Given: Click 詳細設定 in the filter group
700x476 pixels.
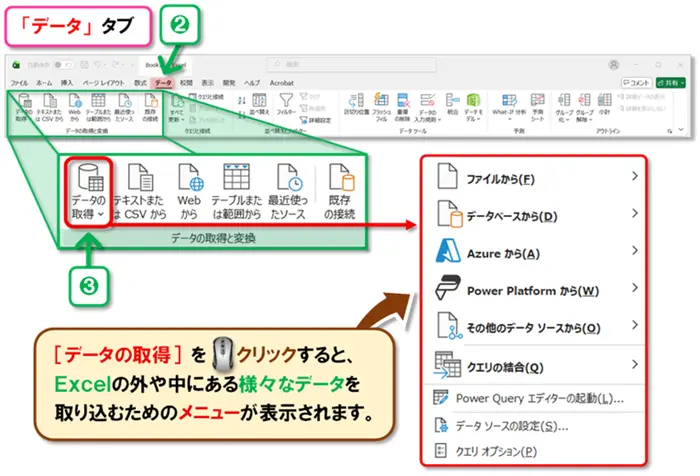Looking at the screenshot, I should [x=316, y=120].
